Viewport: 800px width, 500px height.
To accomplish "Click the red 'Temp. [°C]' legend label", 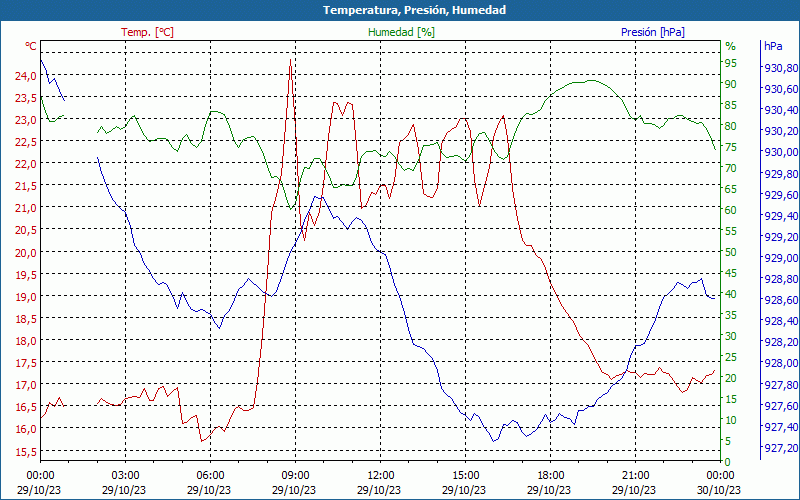I will coord(147,32).
